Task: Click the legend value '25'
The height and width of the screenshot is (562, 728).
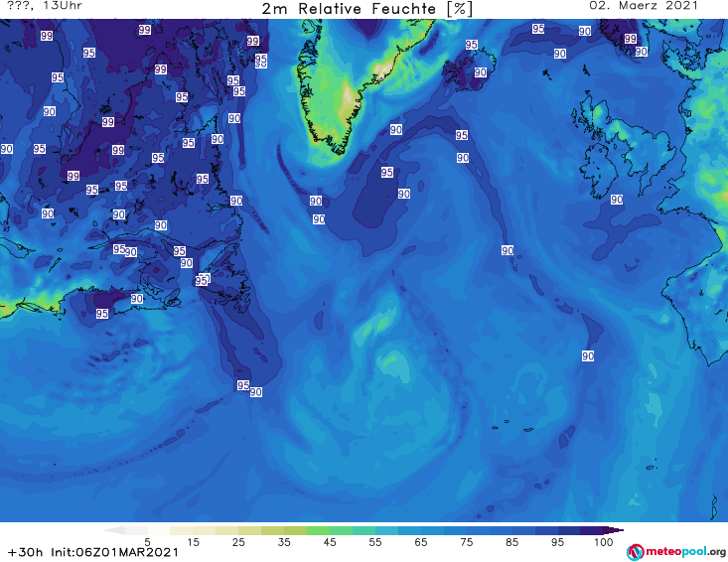Action: pyautogui.click(x=238, y=542)
